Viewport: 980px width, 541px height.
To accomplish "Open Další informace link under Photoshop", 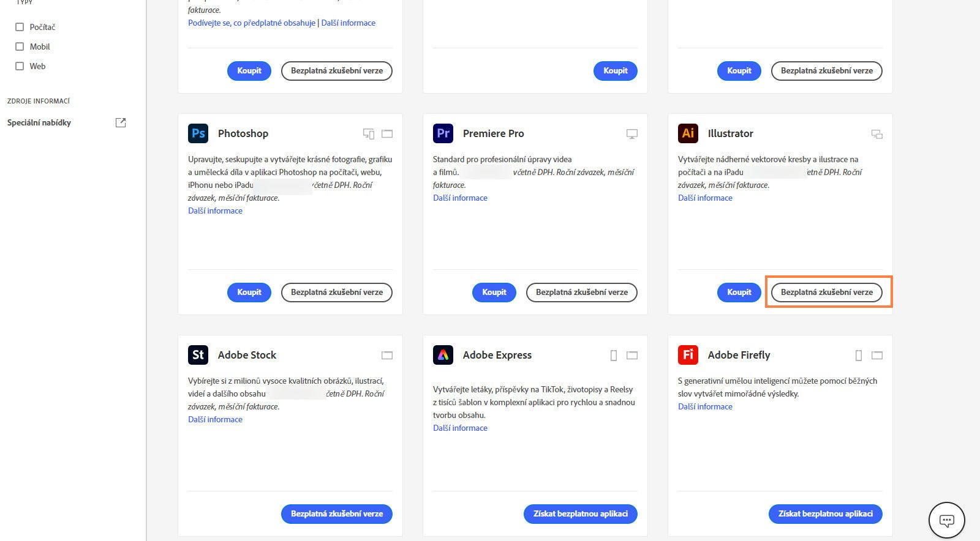I will tap(215, 211).
